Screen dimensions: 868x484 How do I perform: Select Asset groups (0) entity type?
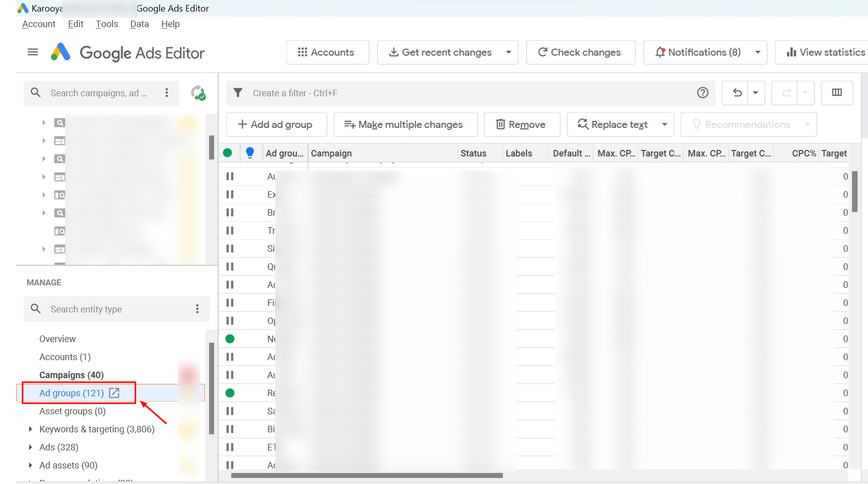click(x=73, y=411)
